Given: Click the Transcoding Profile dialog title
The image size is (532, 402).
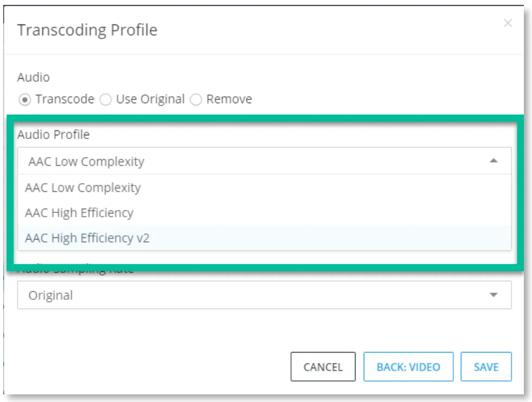Looking at the screenshot, I should pos(87,30).
